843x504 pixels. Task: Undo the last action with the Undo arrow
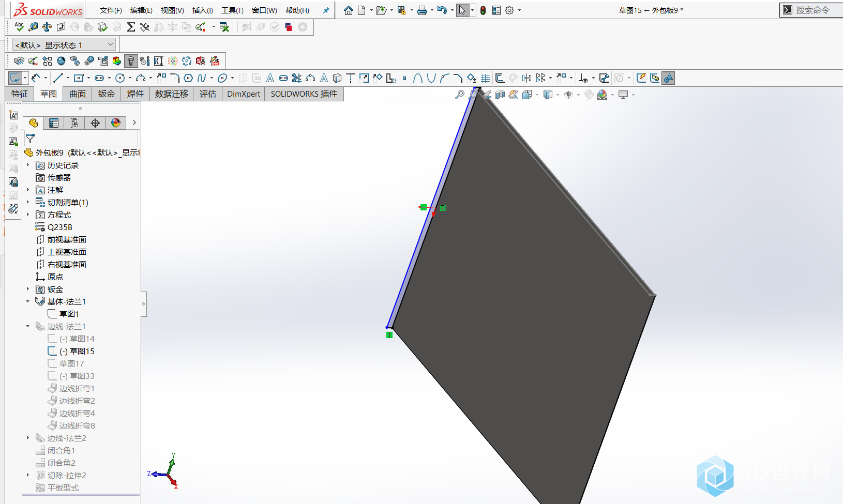point(442,10)
